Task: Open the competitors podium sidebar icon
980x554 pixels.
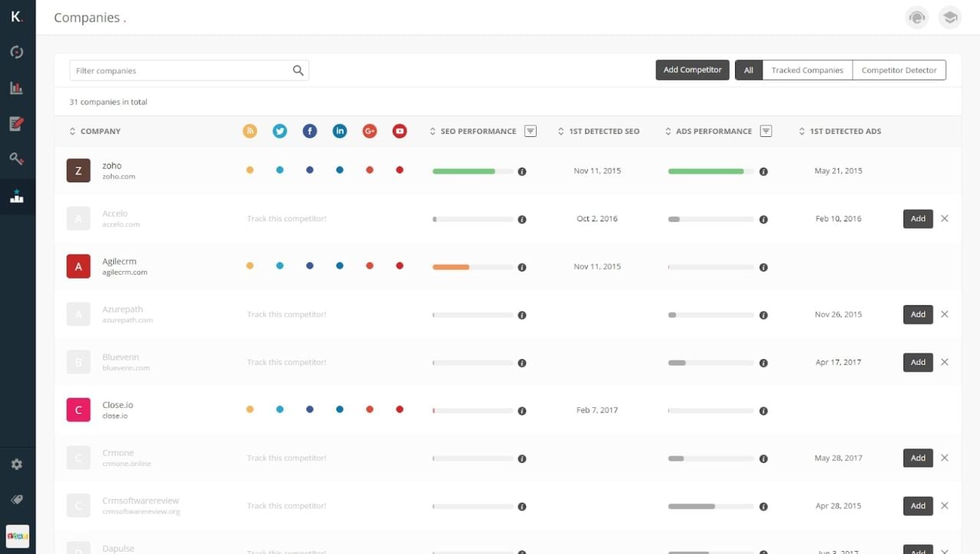Action: click(x=17, y=197)
